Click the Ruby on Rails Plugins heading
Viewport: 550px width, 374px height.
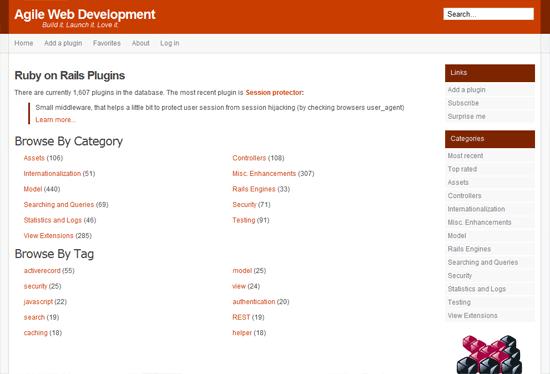point(70,75)
